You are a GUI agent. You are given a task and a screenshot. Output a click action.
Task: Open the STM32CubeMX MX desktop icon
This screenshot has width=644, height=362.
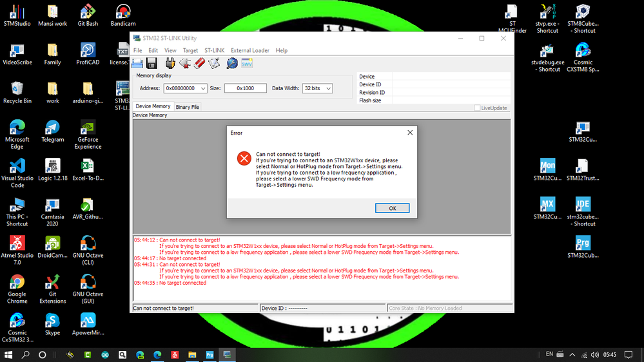tap(547, 208)
